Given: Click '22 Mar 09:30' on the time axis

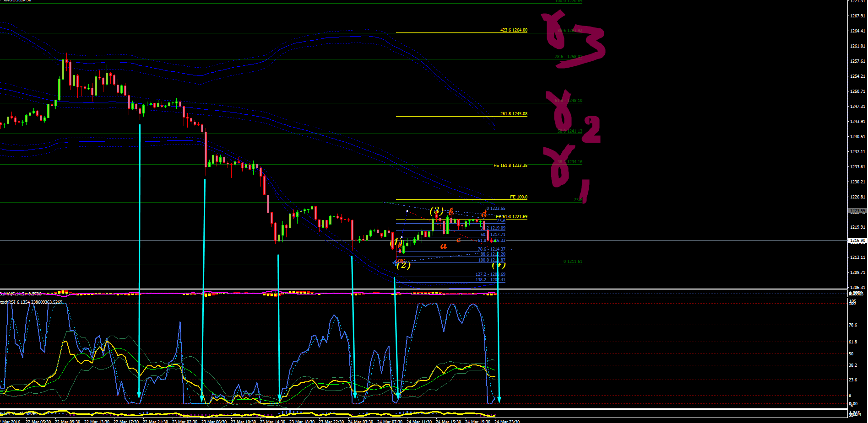Looking at the screenshot, I should click(68, 421).
